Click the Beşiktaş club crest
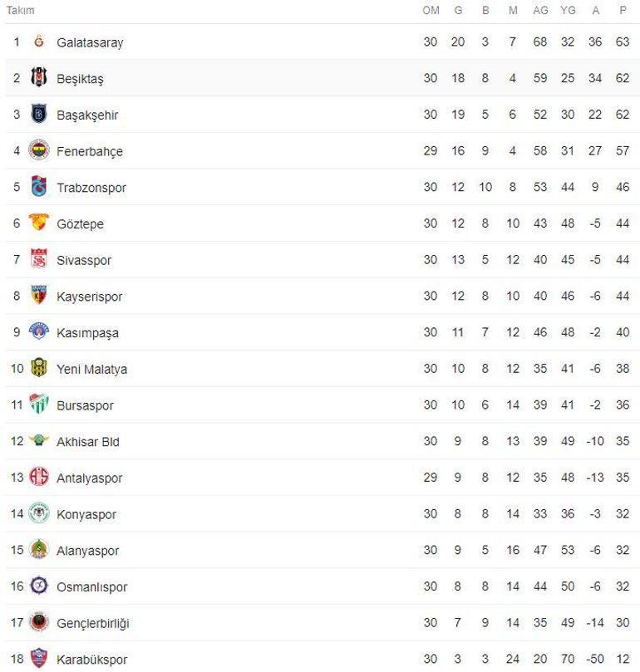 click(x=39, y=78)
